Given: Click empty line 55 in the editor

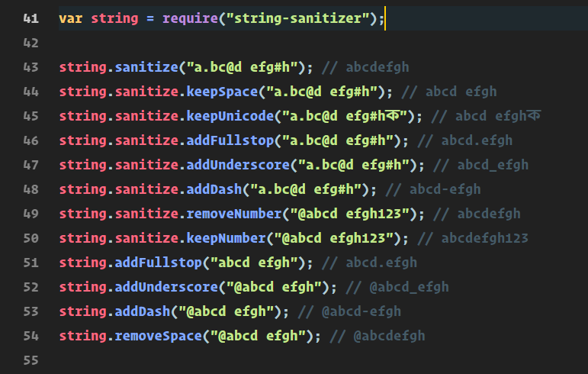Looking at the screenshot, I should tap(323, 360).
